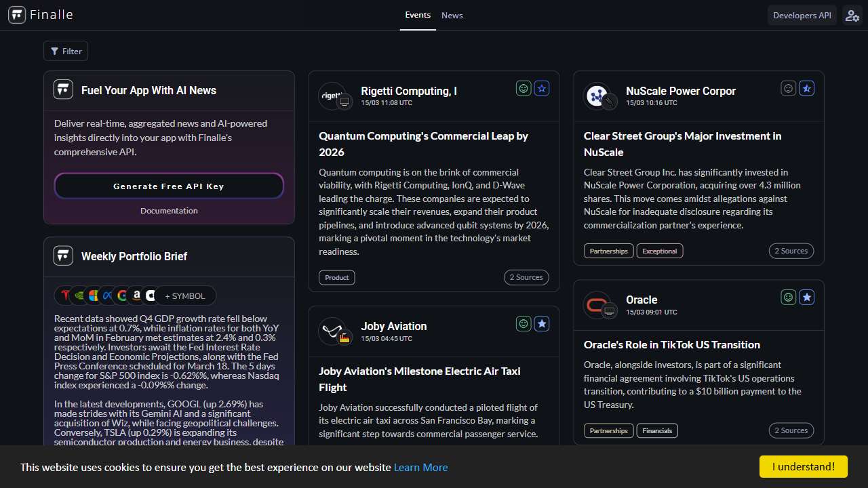Open the Filter dropdown

tap(66, 51)
